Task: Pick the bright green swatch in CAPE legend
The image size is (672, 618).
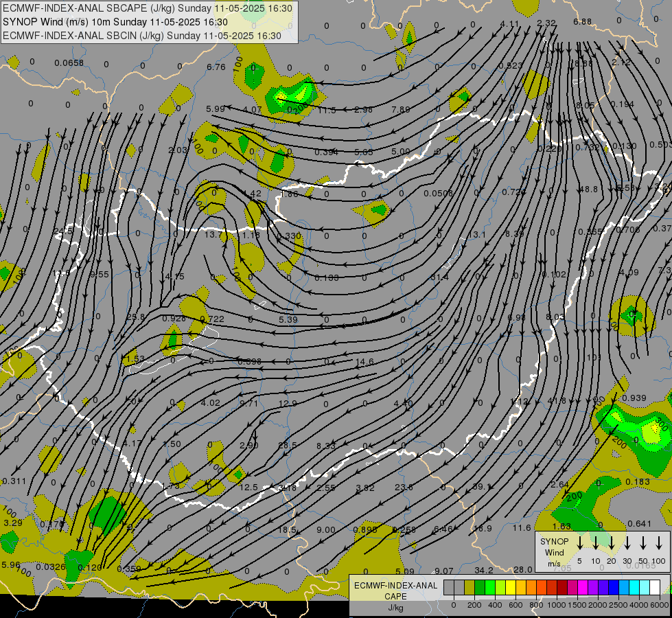Action: 490,588
